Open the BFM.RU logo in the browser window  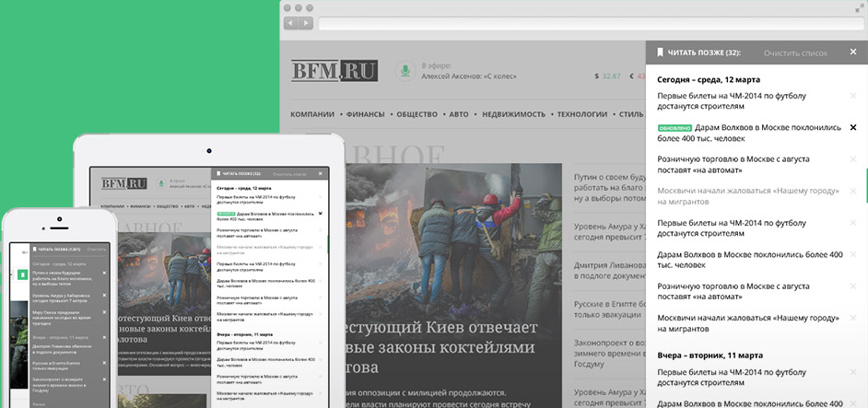[334, 71]
